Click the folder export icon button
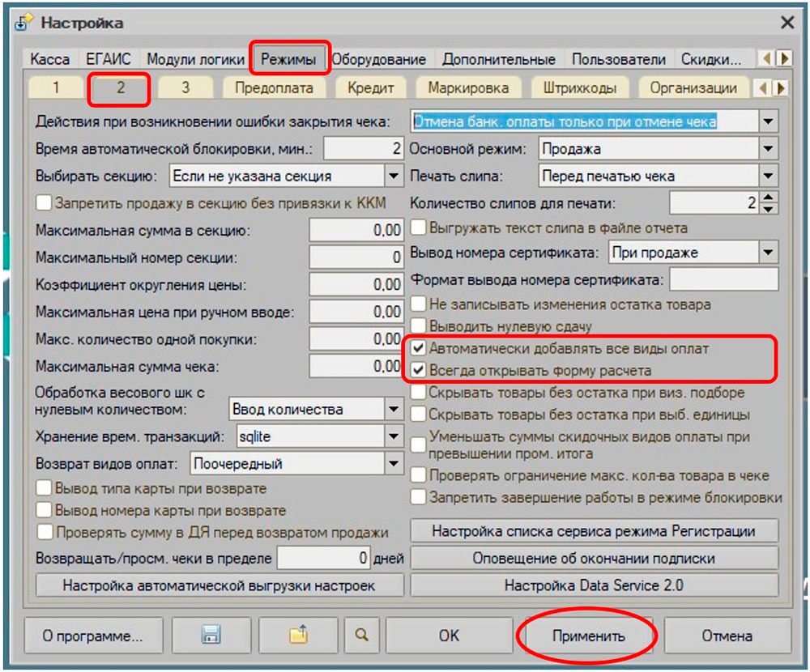Viewport: 810px width, 672px height. click(299, 636)
